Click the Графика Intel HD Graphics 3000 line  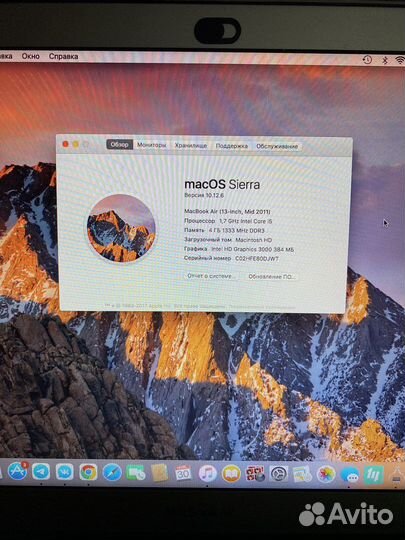(239, 249)
